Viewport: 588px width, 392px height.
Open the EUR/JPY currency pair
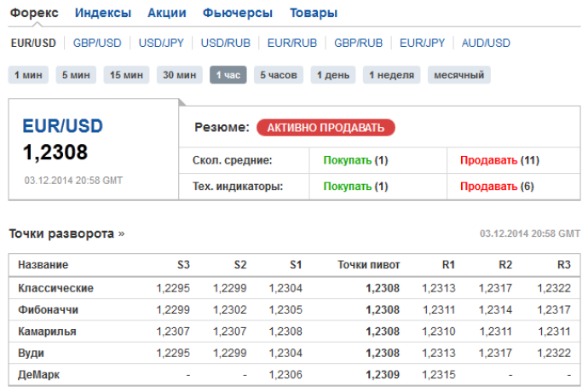[x=422, y=43]
